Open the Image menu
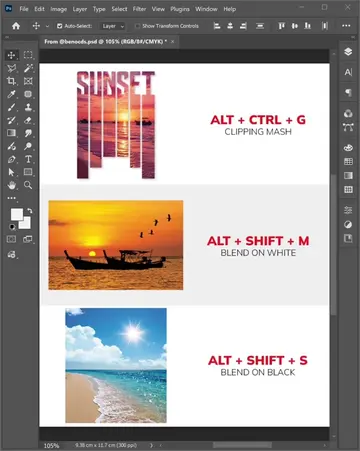The image size is (360, 451). coord(59,9)
